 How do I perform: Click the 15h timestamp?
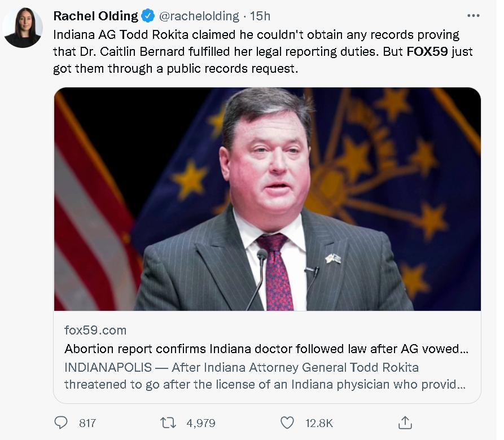point(260,15)
